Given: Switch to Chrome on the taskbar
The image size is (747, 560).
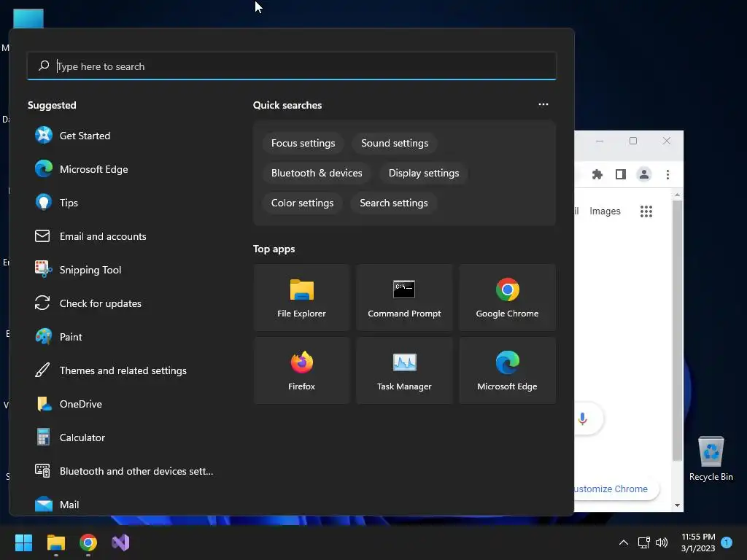Looking at the screenshot, I should click(x=88, y=542).
